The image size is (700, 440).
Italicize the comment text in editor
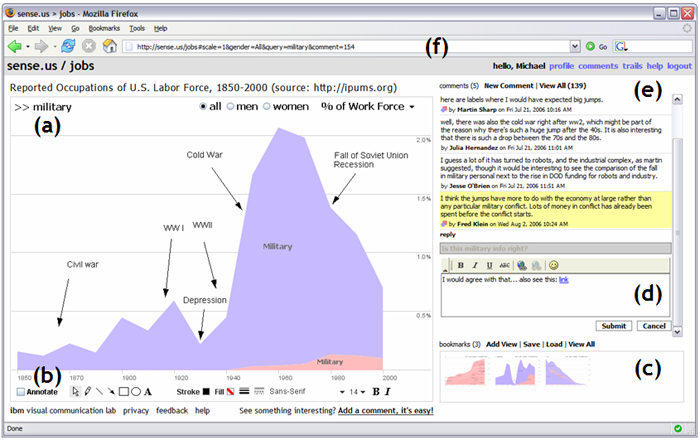click(x=475, y=266)
